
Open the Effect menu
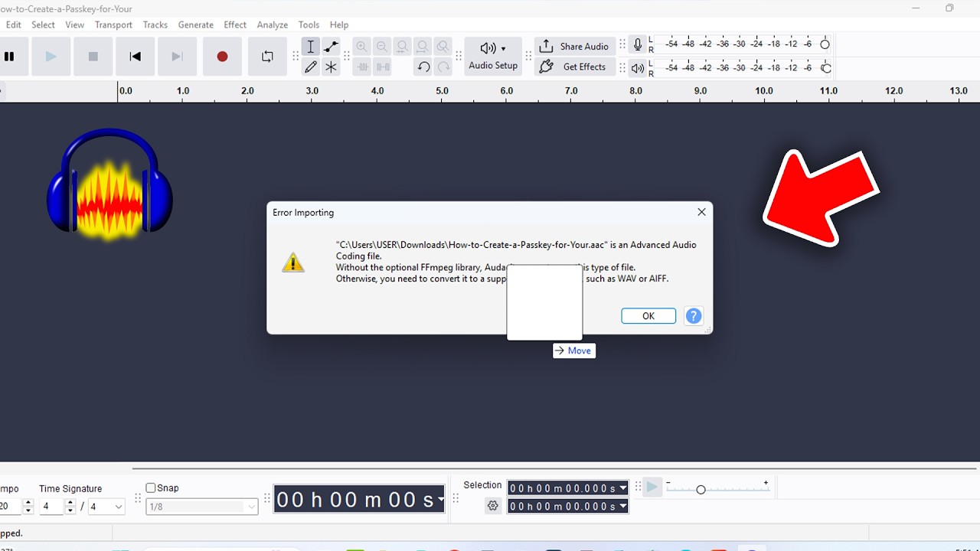(235, 24)
